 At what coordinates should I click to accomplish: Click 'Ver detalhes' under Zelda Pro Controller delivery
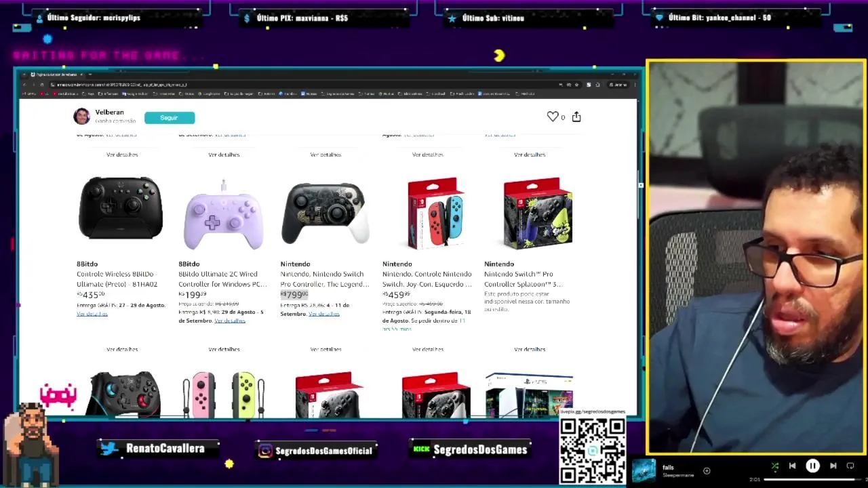click(324, 314)
